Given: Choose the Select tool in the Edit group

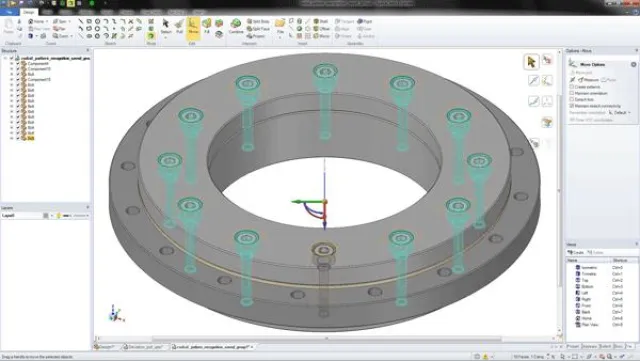Looking at the screenshot, I should (x=166, y=27).
